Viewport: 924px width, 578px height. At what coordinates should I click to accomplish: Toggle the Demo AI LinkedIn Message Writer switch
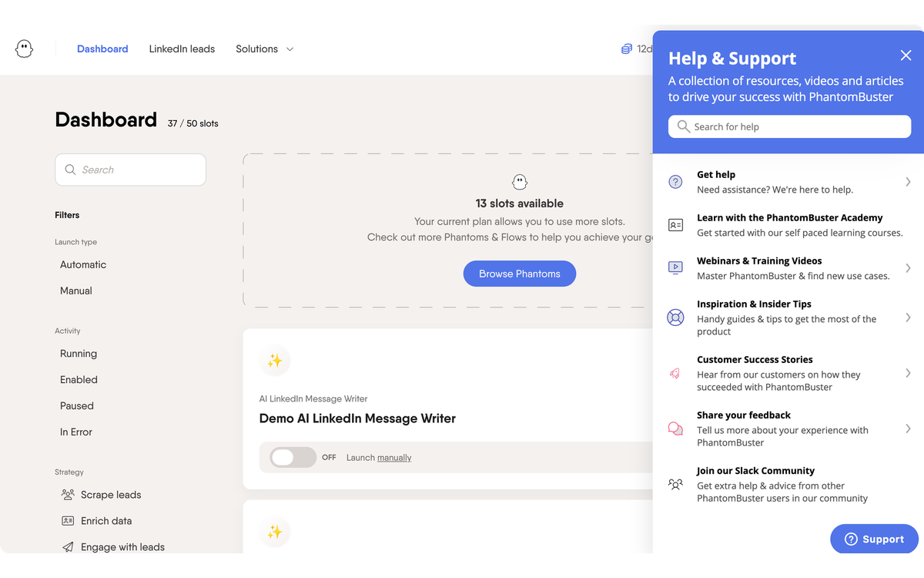[x=293, y=457]
